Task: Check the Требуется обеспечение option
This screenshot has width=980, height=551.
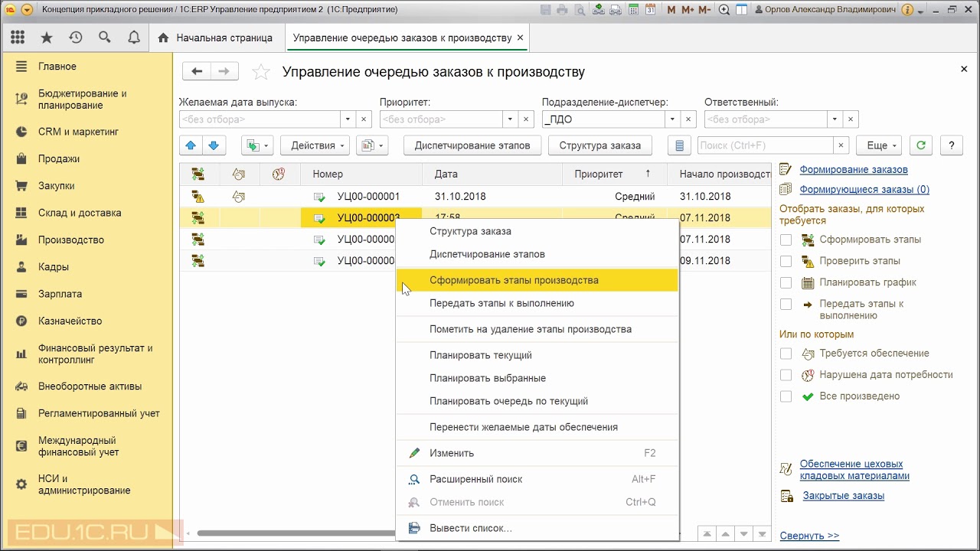Action: 786,354
